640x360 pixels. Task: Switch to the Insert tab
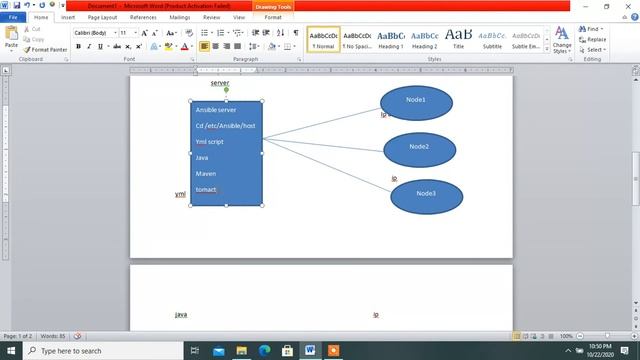[68, 18]
